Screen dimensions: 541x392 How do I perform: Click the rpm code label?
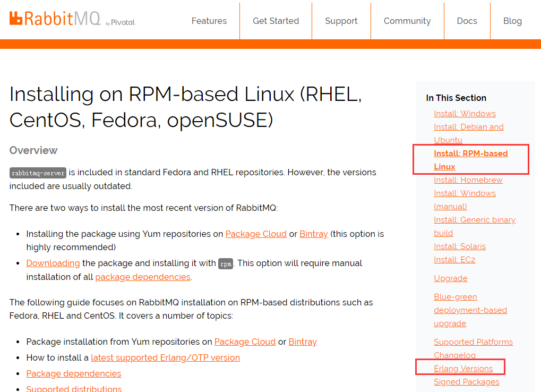click(226, 264)
